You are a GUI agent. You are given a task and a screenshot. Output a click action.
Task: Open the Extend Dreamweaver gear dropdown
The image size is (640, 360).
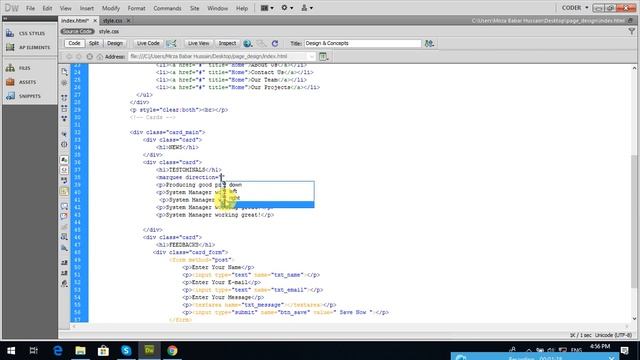point(287,8)
